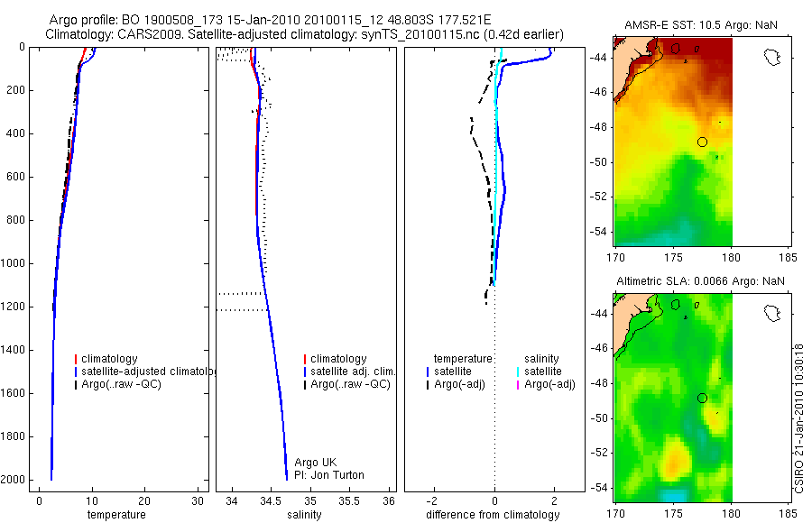Click the float position circle on the SLA map

tap(702, 399)
